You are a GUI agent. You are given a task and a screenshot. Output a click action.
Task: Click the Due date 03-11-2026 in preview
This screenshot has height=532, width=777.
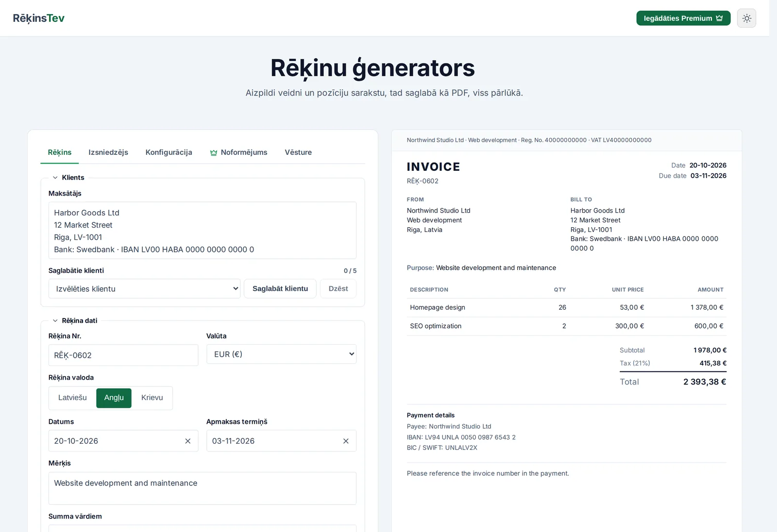(x=709, y=176)
